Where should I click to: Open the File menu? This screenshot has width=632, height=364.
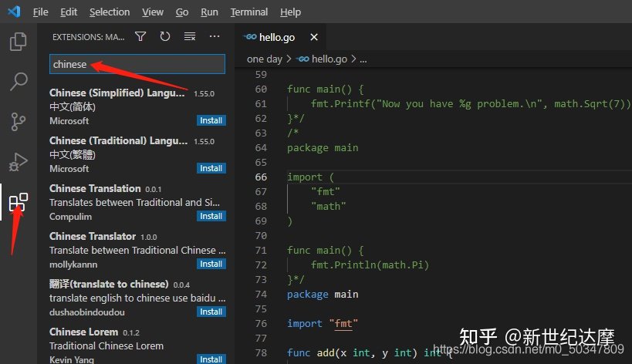click(40, 12)
